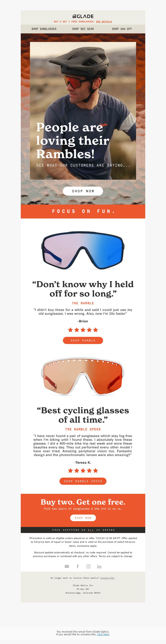Go to Shop Sunglasses menu item

44,29
